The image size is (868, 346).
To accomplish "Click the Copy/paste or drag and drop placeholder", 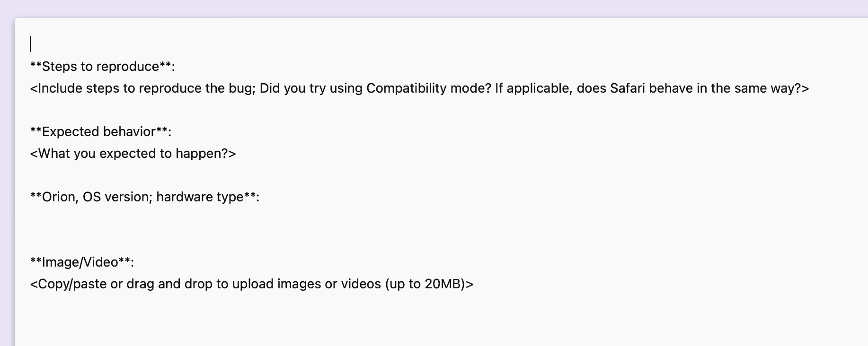I will pos(251,284).
